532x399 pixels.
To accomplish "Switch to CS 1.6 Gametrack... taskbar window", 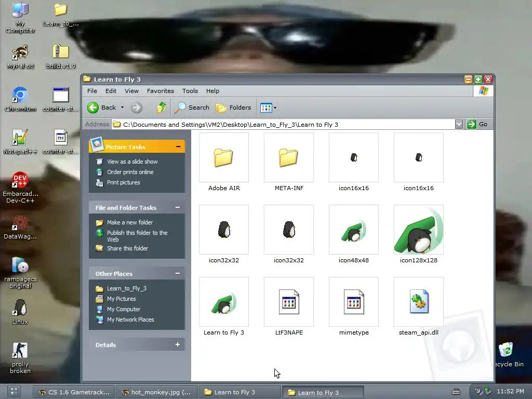I will [74, 392].
